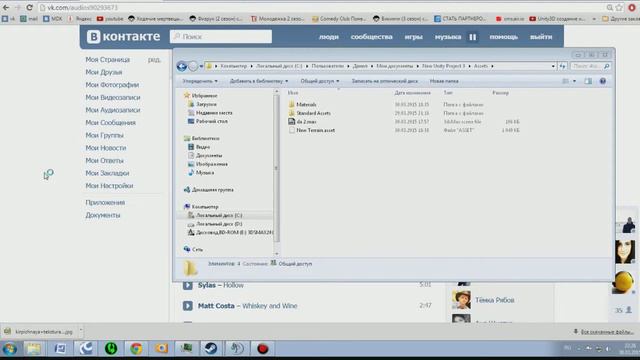Select the Standard Assets folder
The image size is (640, 360).
click(313, 113)
